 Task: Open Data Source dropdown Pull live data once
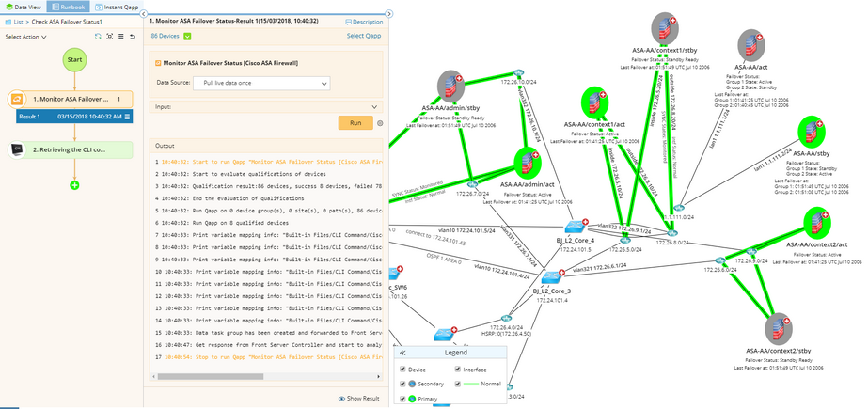261,84
